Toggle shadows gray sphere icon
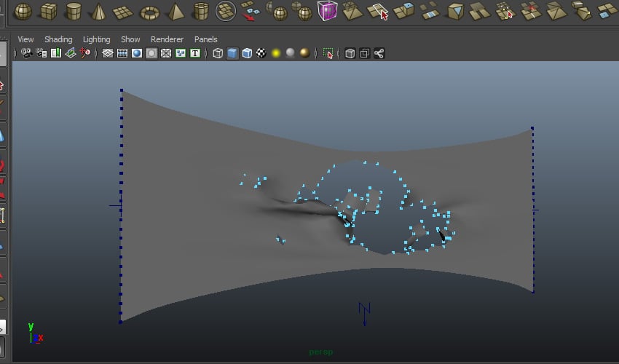Screen dimensions: 619x364 [290, 53]
